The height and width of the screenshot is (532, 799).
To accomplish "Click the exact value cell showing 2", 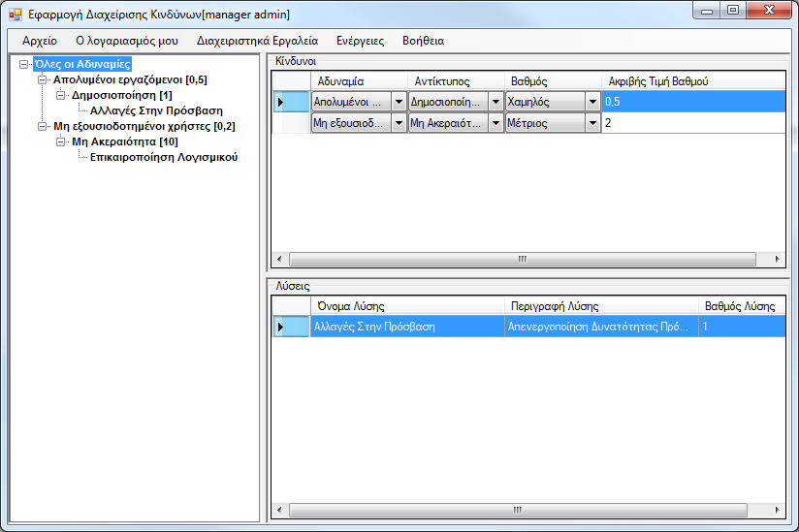I will 693,123.
